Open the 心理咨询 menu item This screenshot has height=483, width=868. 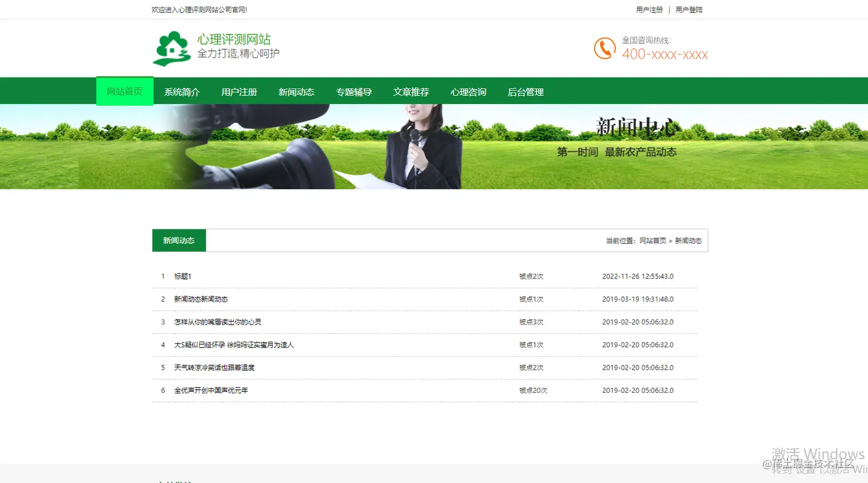click(468, 92)
